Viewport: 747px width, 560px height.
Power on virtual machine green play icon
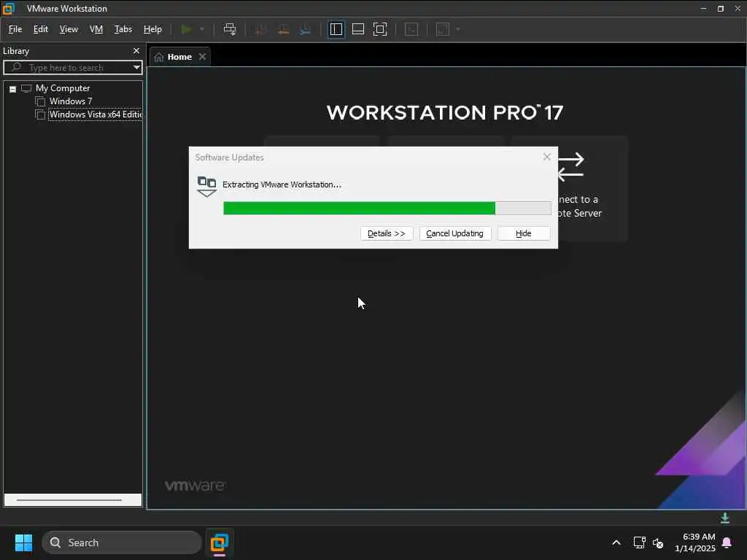[x=186, y=29]
